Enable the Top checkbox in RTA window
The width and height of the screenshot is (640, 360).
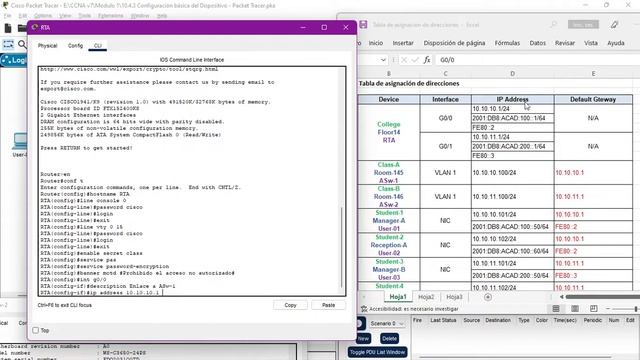(x=36, y=330)
